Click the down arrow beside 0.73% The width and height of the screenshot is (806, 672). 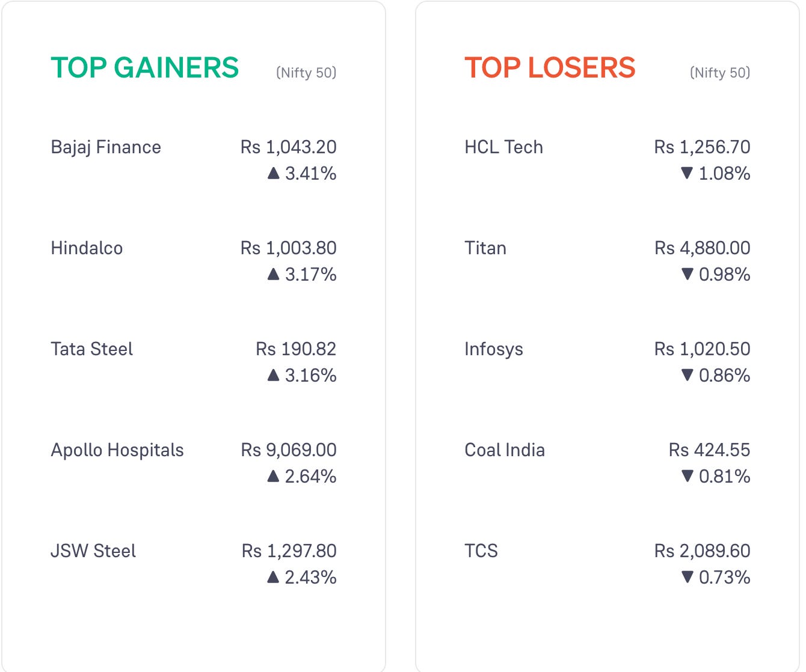[687, 578]
